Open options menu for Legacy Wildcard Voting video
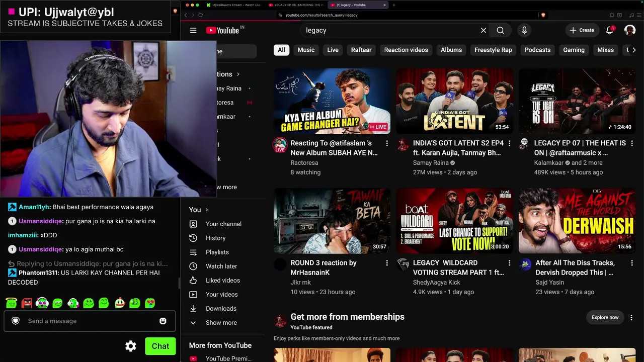 509,263
